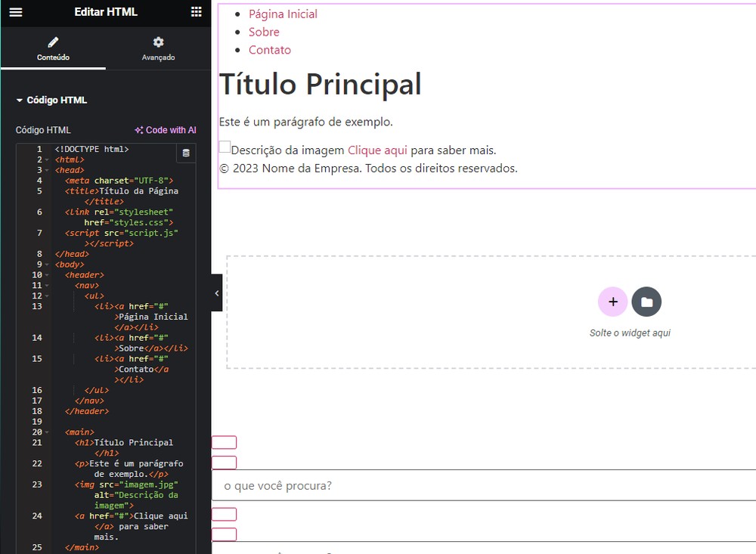Open the widgets panel grid icon
This screenshot has width=756, height=554.
coord(196,12)
